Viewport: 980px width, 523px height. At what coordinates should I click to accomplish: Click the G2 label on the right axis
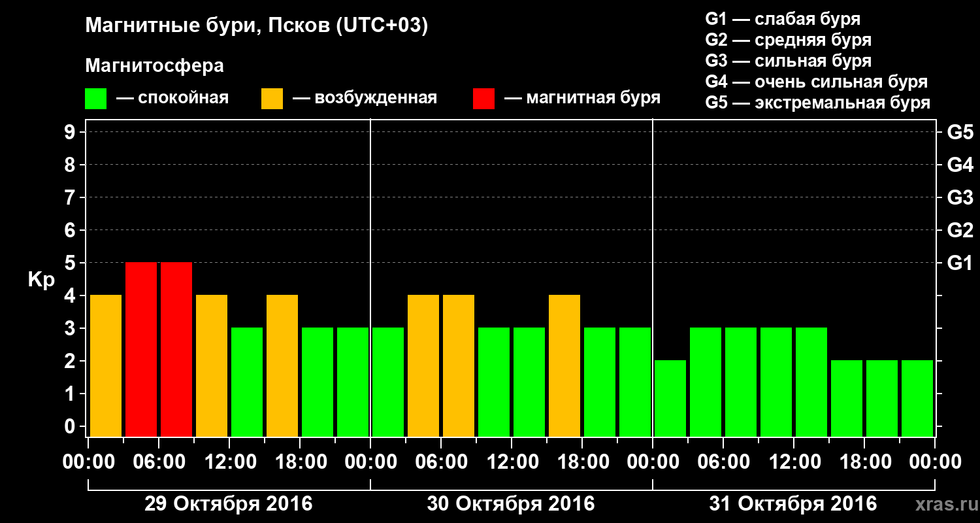960,230
